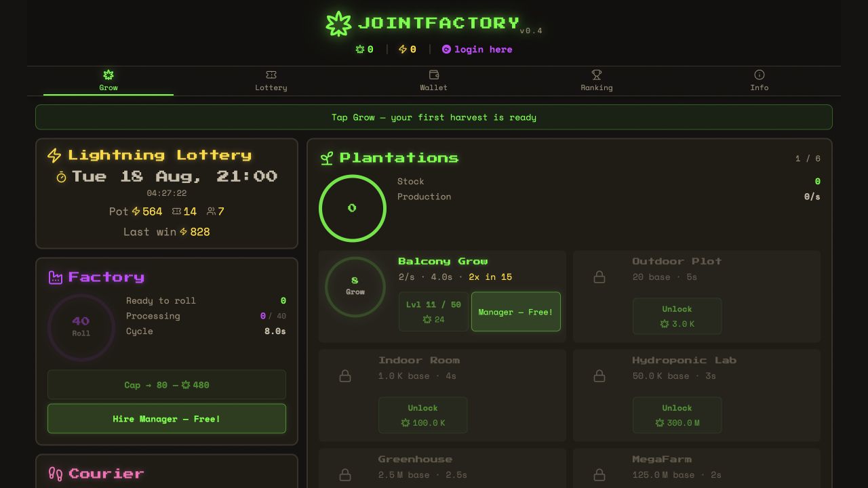Hire the free Balcony Grow manager
868x488 pixels.
click(x=516, y=312)
